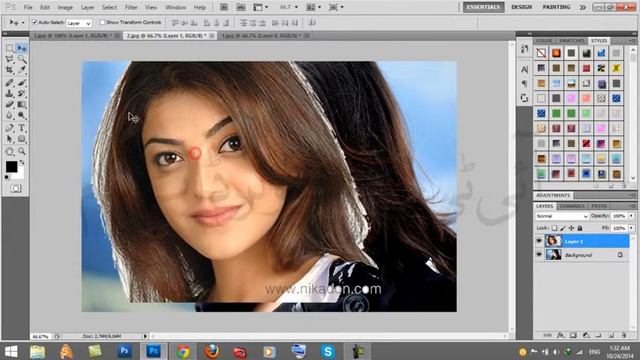Open the Filter menu
Screen dimensions: 640x360
coord(131,7)
